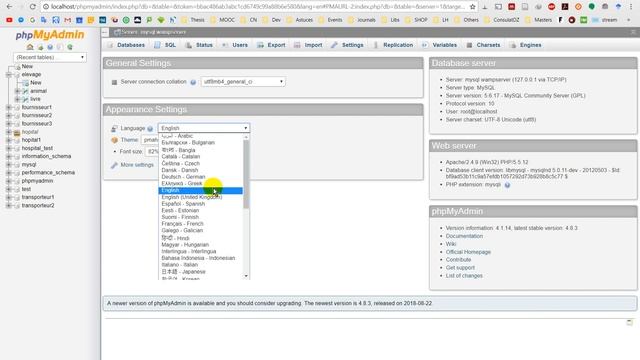The width and height of the screenshot is (640, 360).
Task: Click the reload navigation panel icon
Action: tap(70, 47)
